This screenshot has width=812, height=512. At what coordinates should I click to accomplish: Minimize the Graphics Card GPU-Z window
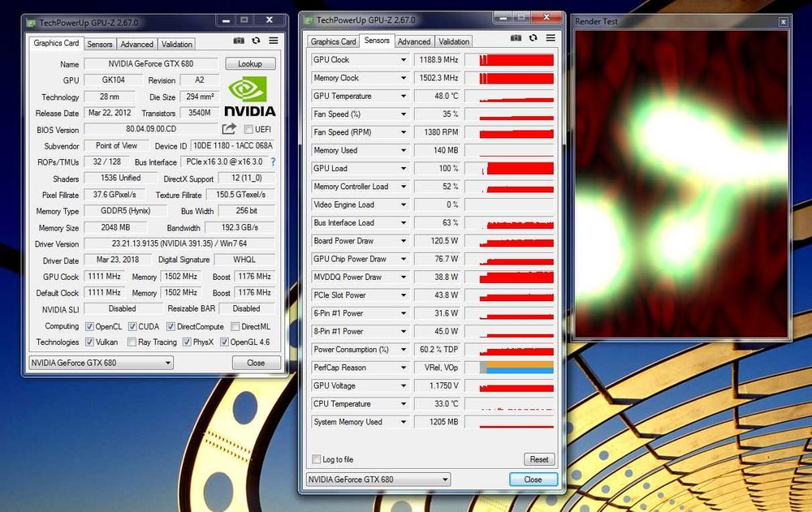(226, 21)
